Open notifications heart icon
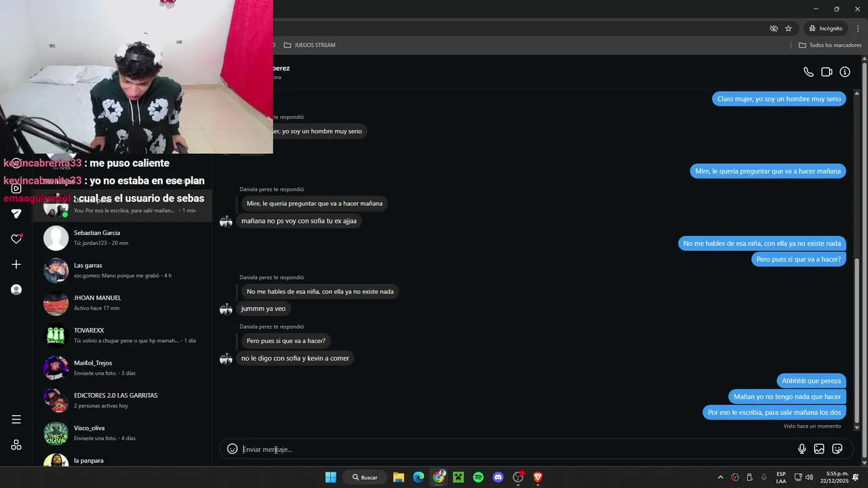The width and height of the screenshot is (868, 488). click(x=16, y=239)
